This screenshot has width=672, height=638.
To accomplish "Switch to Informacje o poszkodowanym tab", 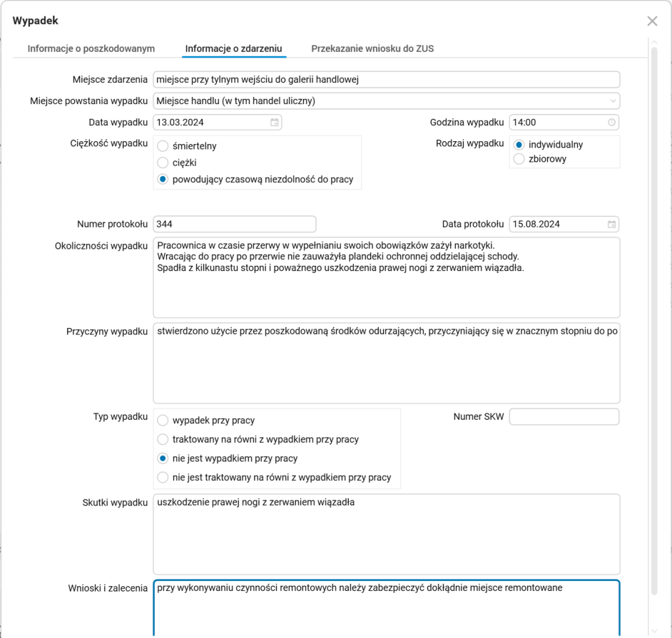I will click(91, 49).
